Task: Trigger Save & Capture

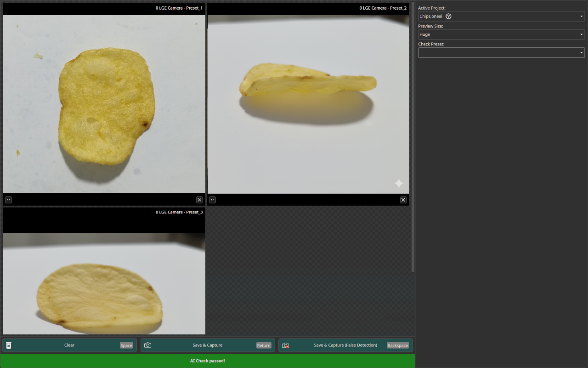Action: 207,345
